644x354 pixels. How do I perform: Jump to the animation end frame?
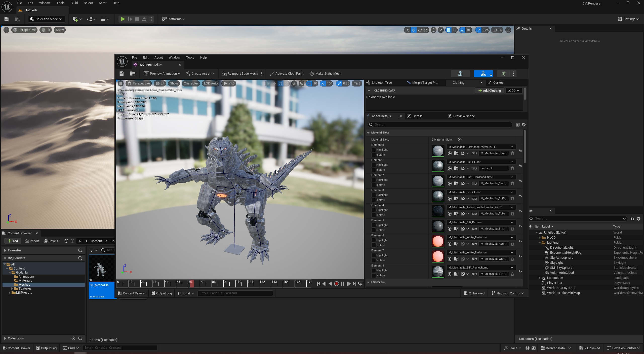coord(354,284)
